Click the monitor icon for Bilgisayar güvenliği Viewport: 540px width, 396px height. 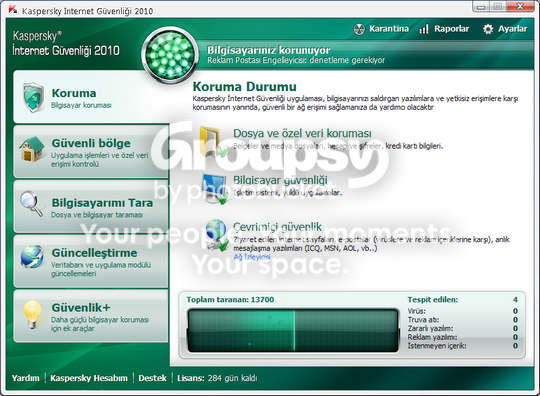click(x=215, y=189)
